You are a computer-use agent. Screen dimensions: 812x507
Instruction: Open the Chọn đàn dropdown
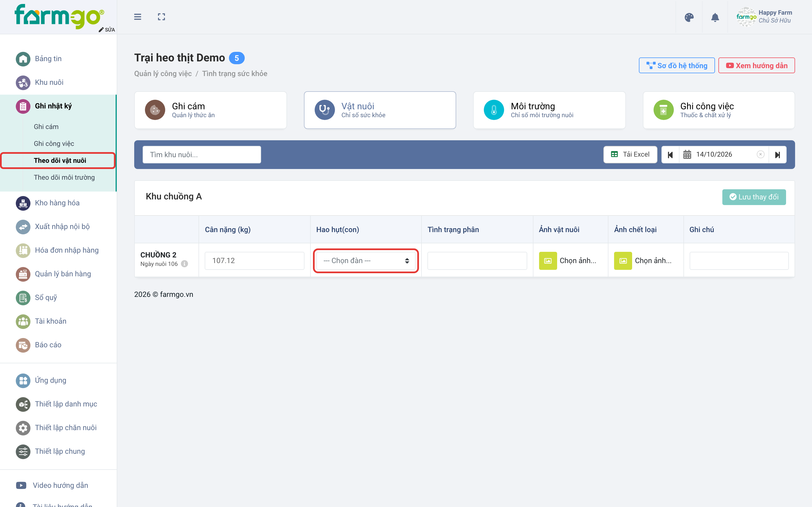tap(366, 261)
